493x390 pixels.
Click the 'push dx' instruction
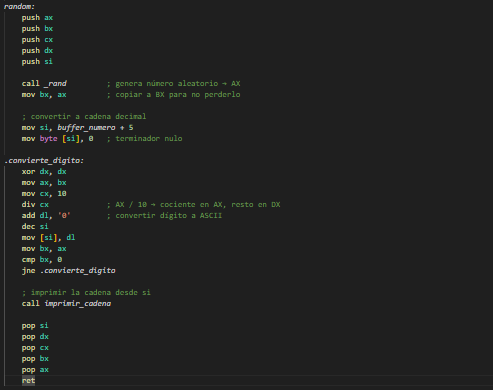(37, 50)
